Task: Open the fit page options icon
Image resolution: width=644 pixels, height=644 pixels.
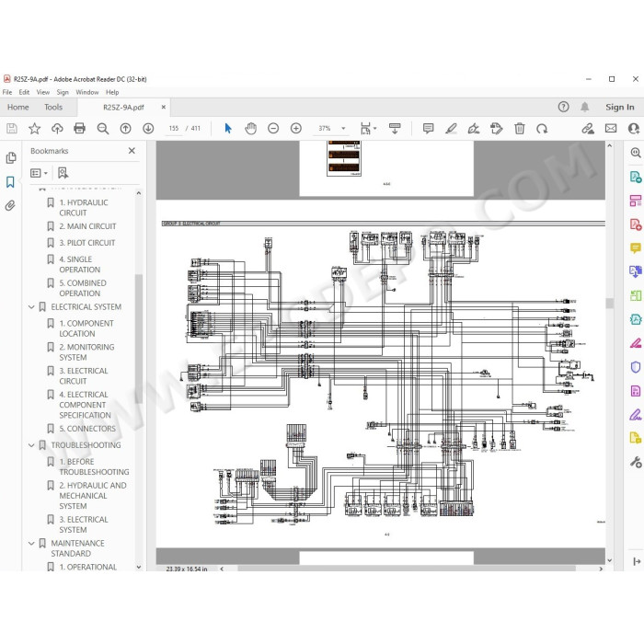Action: tap(368, 129)
